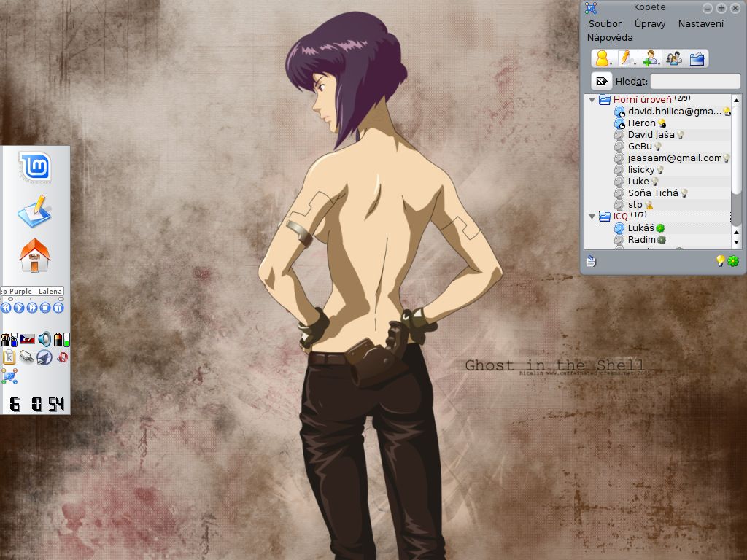Click the warning status icon beside stp
747x560 pixels.
point(649,205)
